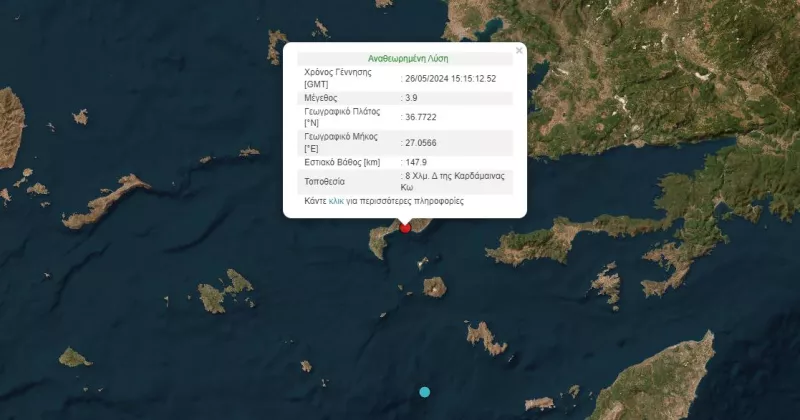Click the focal depth value '147.9'
The image size is (800, 420).
pos(416,162)
